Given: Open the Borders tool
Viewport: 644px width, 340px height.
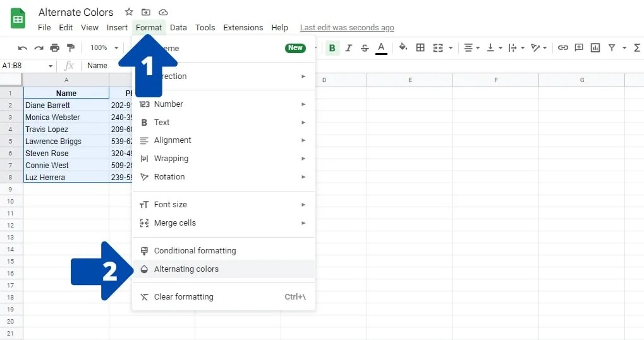Looking at the screenshot, I should [x=420, y=47].
